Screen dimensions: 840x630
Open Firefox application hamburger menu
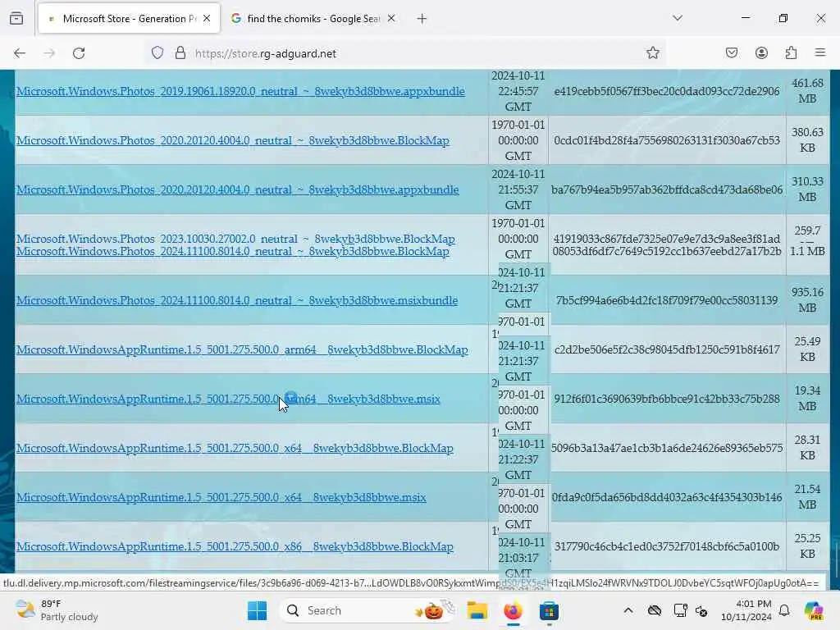[820, 53]
